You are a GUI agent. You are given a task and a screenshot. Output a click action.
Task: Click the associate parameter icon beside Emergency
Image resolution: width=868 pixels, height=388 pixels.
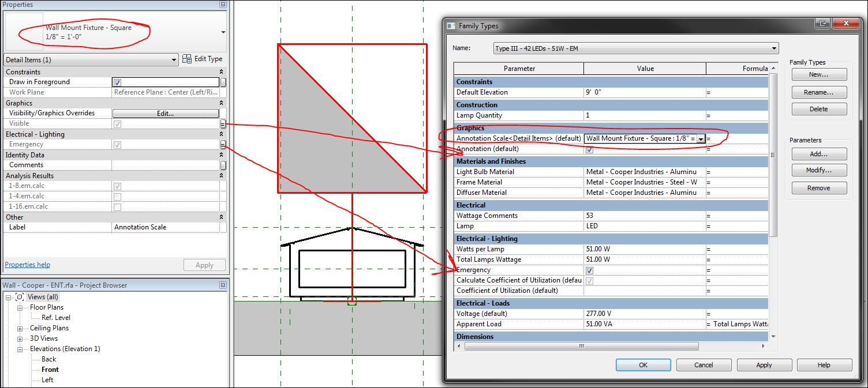222,144
